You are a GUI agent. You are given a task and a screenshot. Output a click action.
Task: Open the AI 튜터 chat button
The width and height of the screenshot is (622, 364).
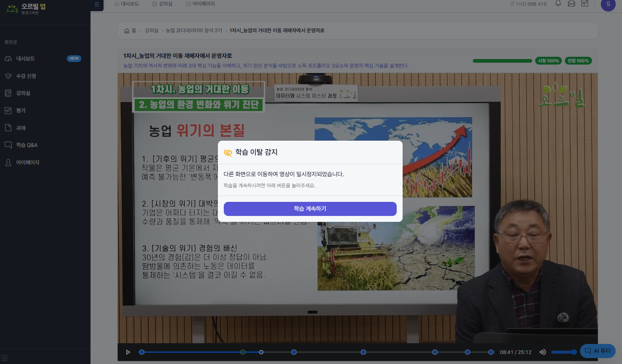pos(598,351)
